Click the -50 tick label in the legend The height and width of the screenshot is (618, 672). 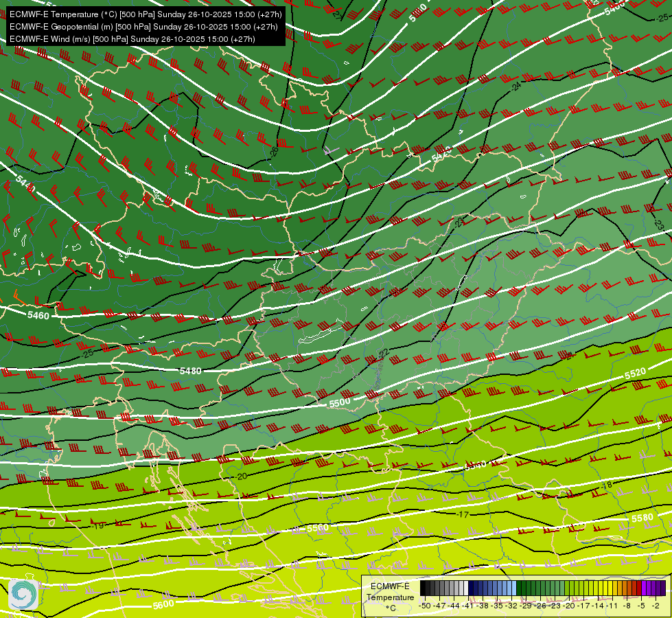(425, 606)
